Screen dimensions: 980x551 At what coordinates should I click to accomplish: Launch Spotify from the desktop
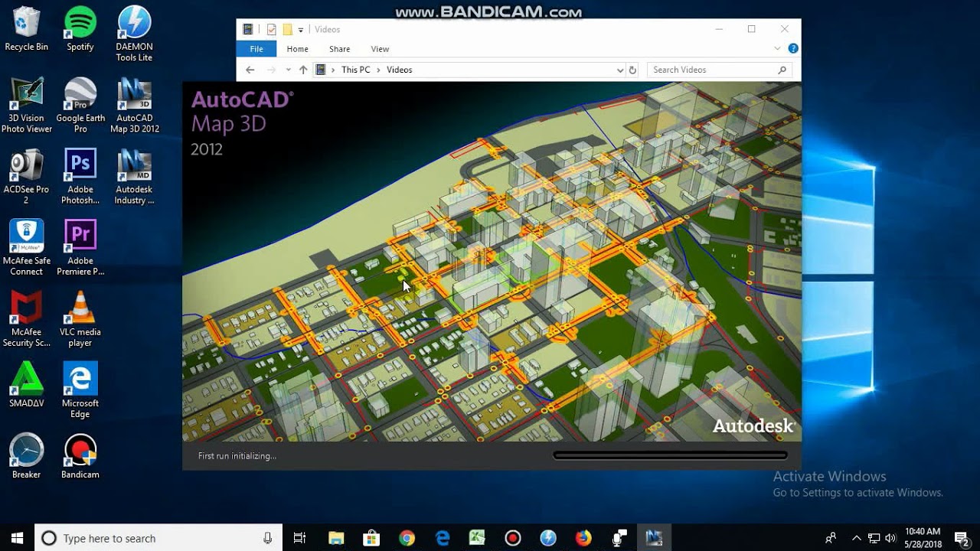80,29
